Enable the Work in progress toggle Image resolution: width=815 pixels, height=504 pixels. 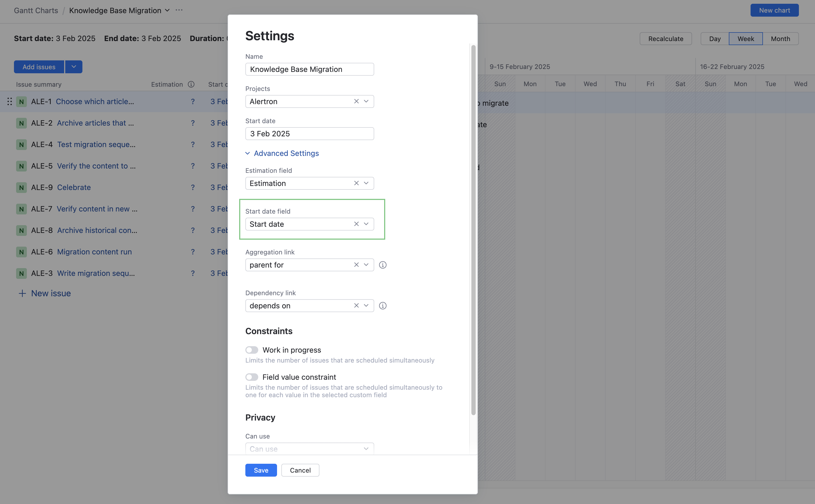252,350
